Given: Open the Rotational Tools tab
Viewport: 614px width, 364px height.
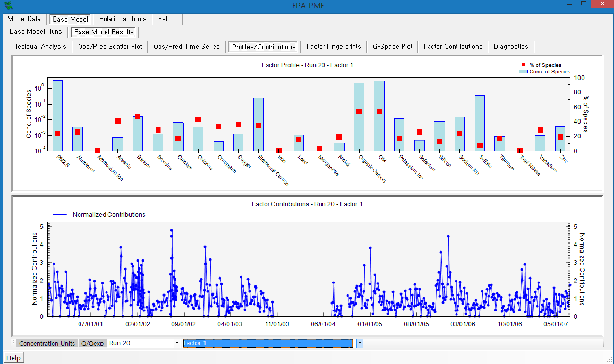Looking at the screenshot, I should 123,19.
